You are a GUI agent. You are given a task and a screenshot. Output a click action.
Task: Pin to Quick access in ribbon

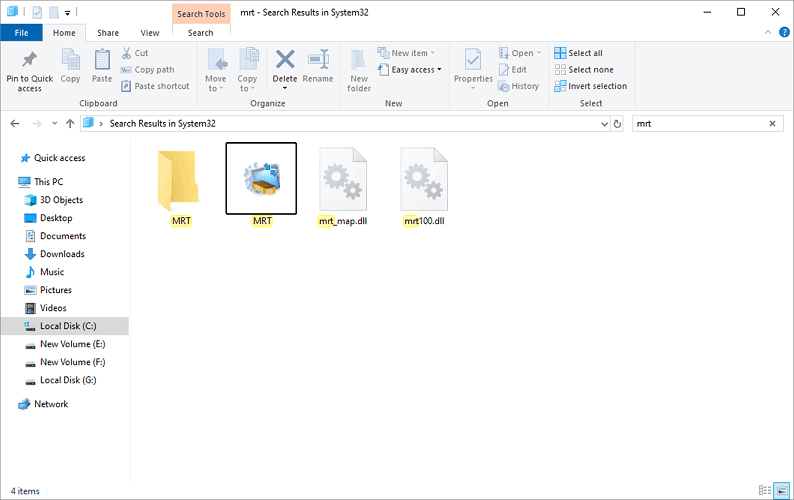(x=29, y=71)
